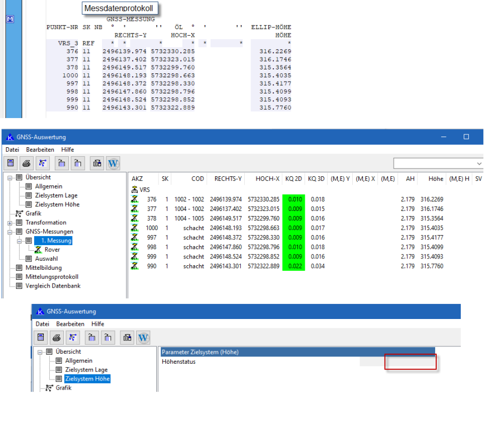Viewport: 504px width, 427px height.
Task: Click the export data toolbar icon
Action: click(x=77, y=163)
